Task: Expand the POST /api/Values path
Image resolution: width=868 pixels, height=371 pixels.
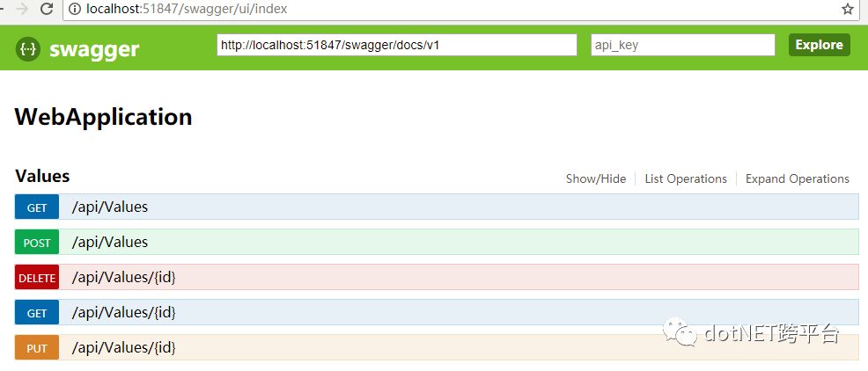Action: 110,242
